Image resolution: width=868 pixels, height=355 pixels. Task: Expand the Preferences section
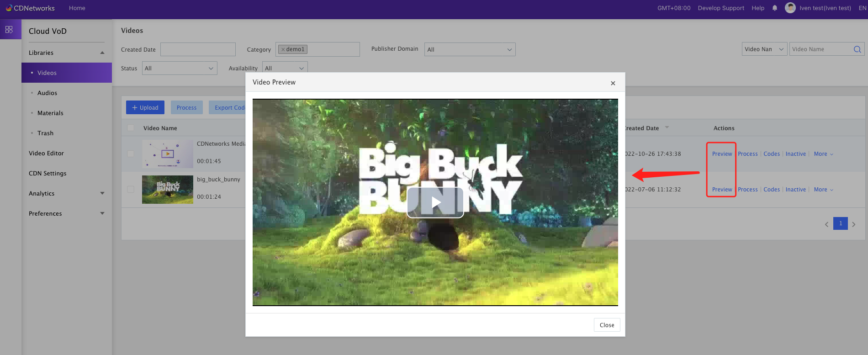pyautogui.click(x=102, y=213)
